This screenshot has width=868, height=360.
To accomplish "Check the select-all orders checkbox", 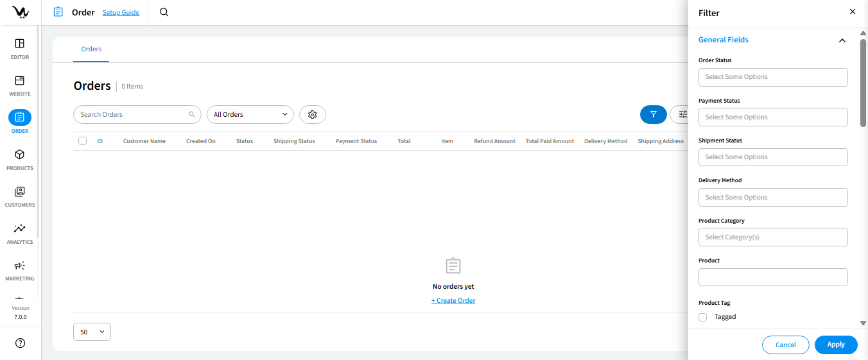I will pyautogui.click(x=82, y=141).
